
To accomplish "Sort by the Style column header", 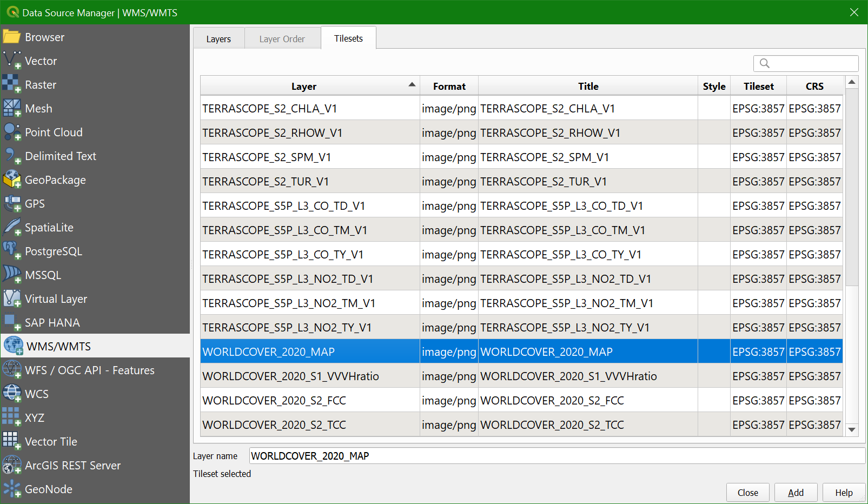I will [714, 86].
